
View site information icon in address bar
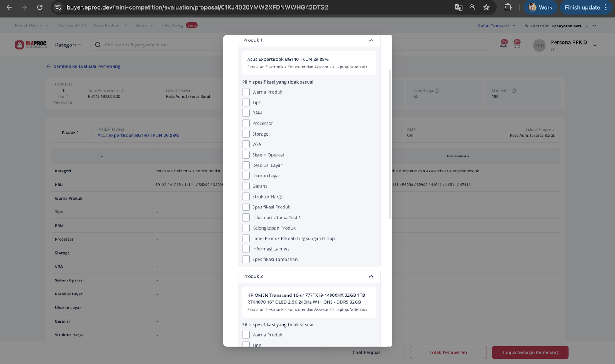coord(58,7)
